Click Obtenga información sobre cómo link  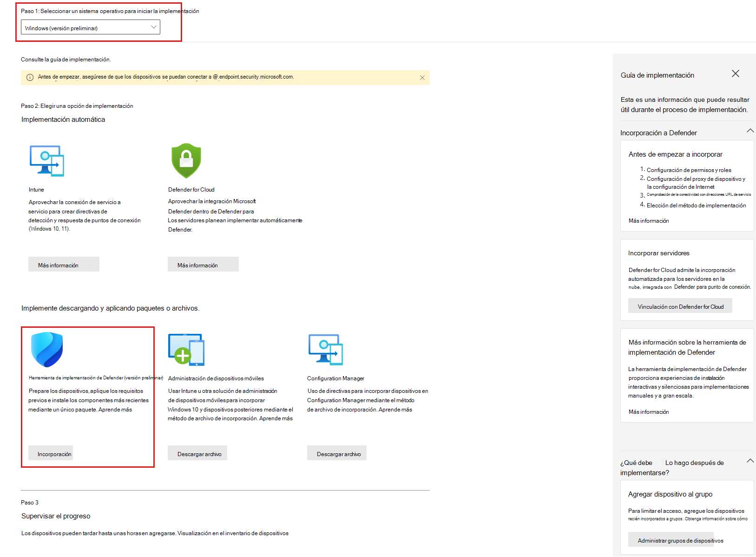(x=716, y=519)
